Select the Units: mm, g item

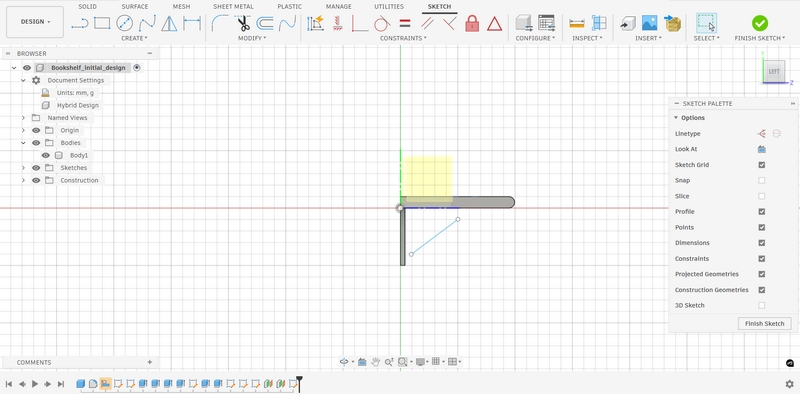click(x=76, y=93)
